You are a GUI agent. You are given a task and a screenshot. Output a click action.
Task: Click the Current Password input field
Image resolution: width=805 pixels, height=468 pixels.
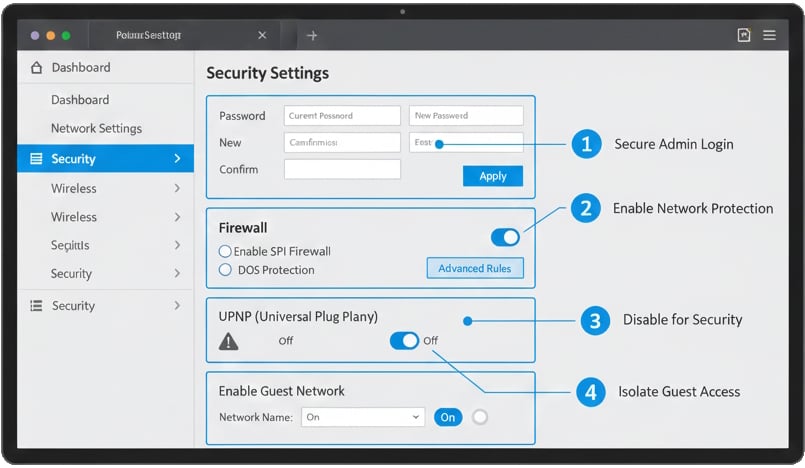click(342, 116)
